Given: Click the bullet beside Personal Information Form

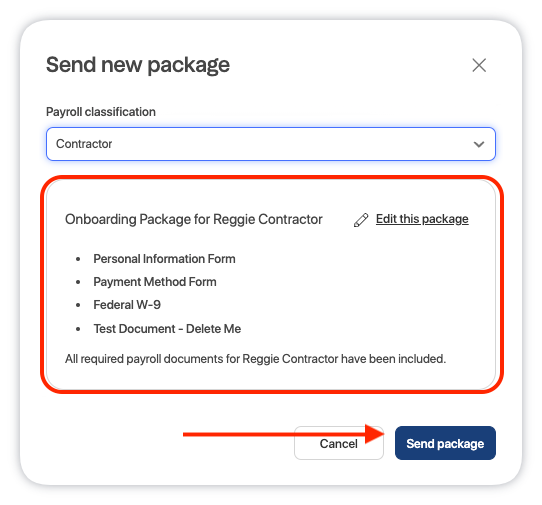Looking at the screenshot, I should pos(78,259).
